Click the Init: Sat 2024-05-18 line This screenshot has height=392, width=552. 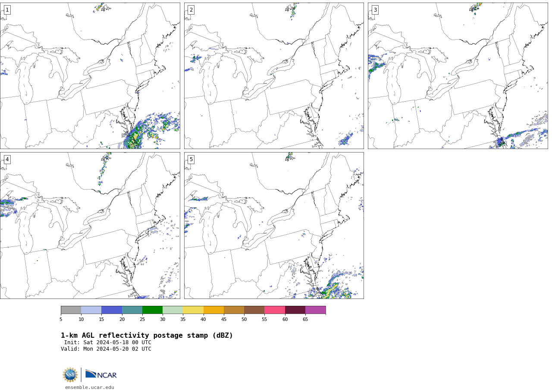[x=108, y=342]
